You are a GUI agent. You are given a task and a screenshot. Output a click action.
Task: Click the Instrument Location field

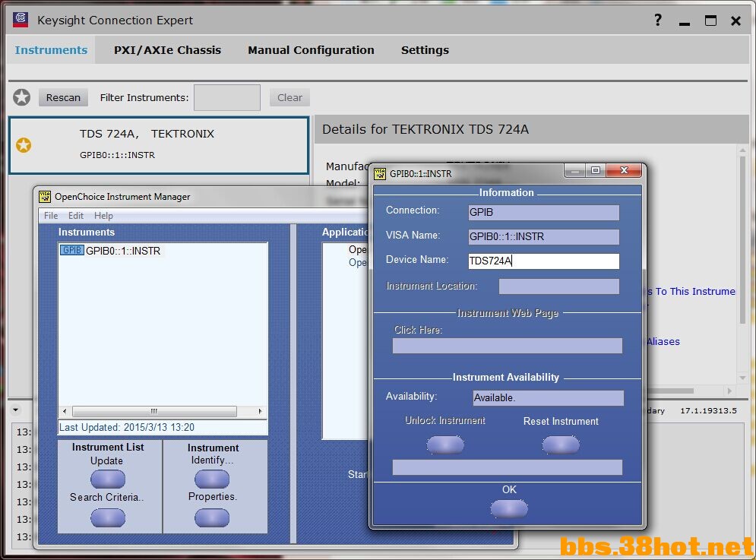[x=558, y=286]
